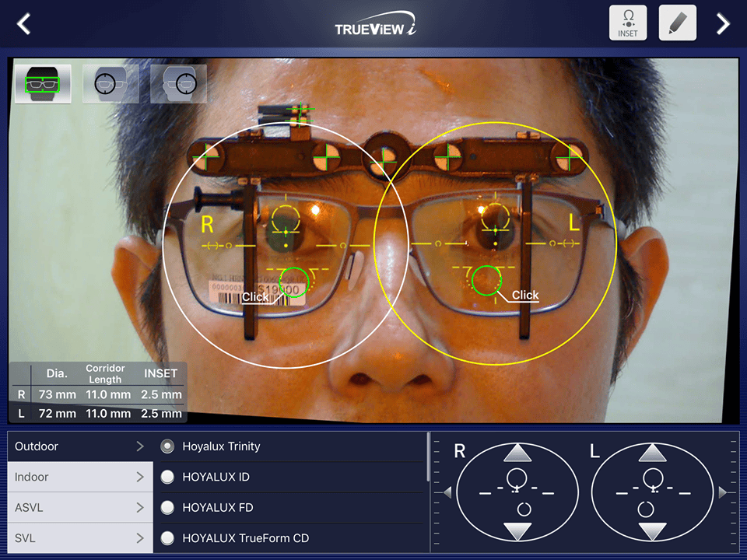Click the small right arrow beside L lens
This screenshot has width=747, height=560.
click(x=723, y=492)
